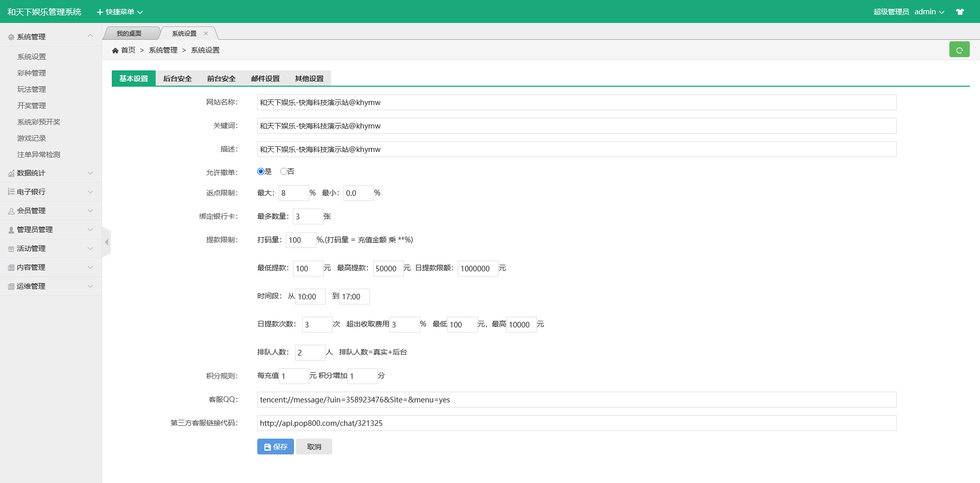Viewport: 980px width, 483px height.
Task: Close the 系统设置 tab with its x icon
Action: tap(206, 34)
